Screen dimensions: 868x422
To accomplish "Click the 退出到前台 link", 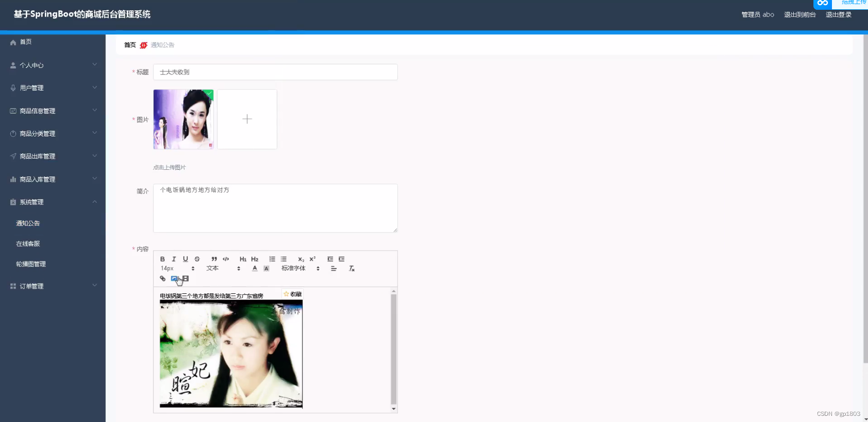I will pyautogui.click(x=800, y=15).
